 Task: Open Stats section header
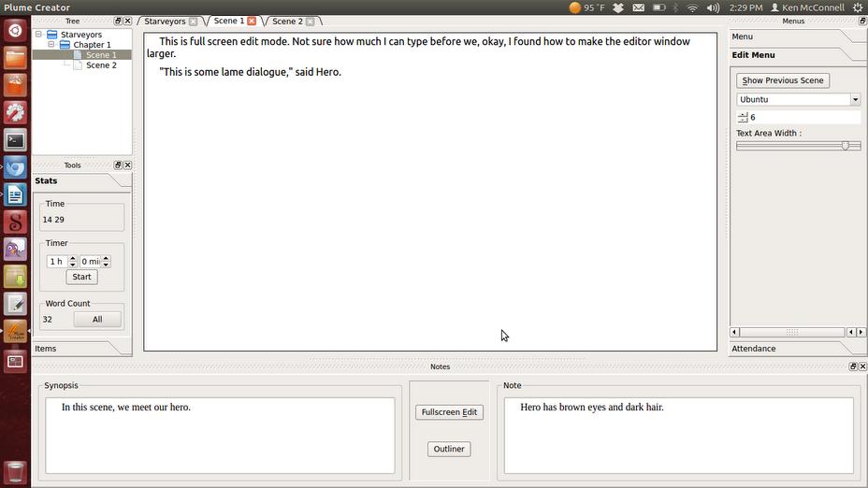(x=81, y=181)
